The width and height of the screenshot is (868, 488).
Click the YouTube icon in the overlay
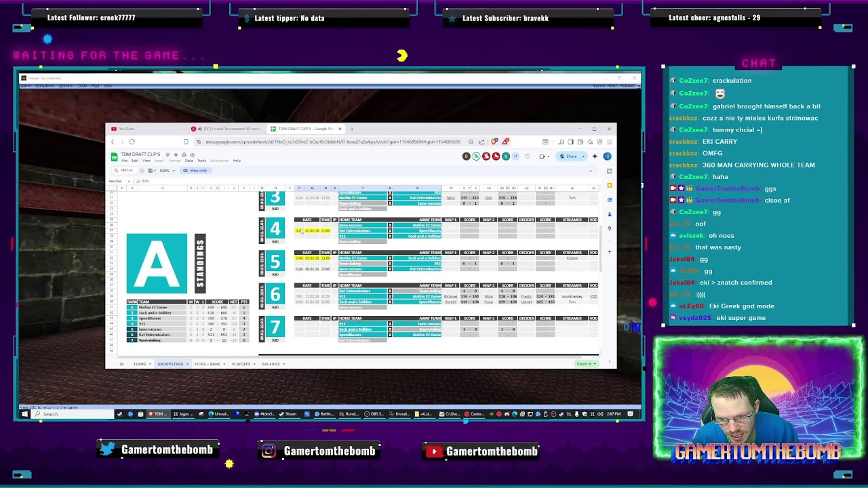(434, 451)
